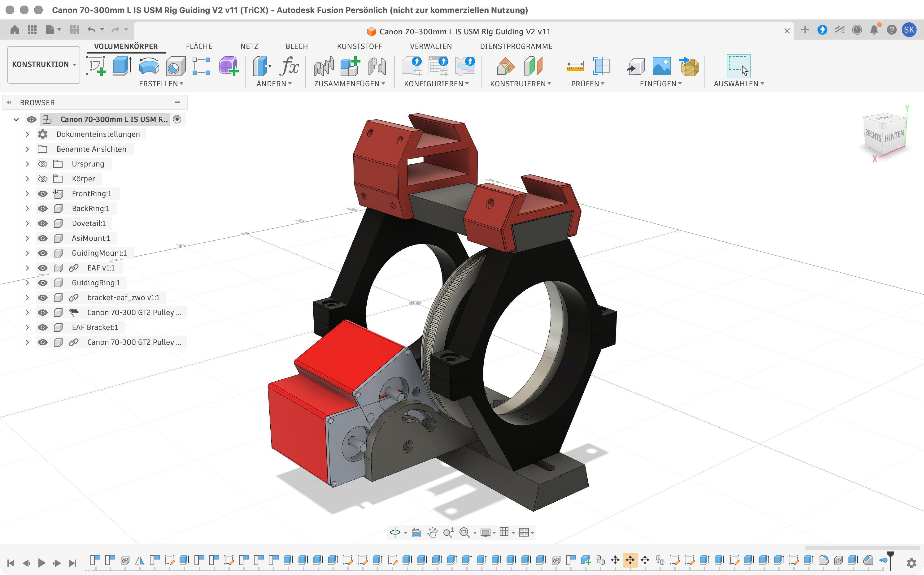
Task: Show the hidden Ursprung folder
Action: [x=43, y=164]
